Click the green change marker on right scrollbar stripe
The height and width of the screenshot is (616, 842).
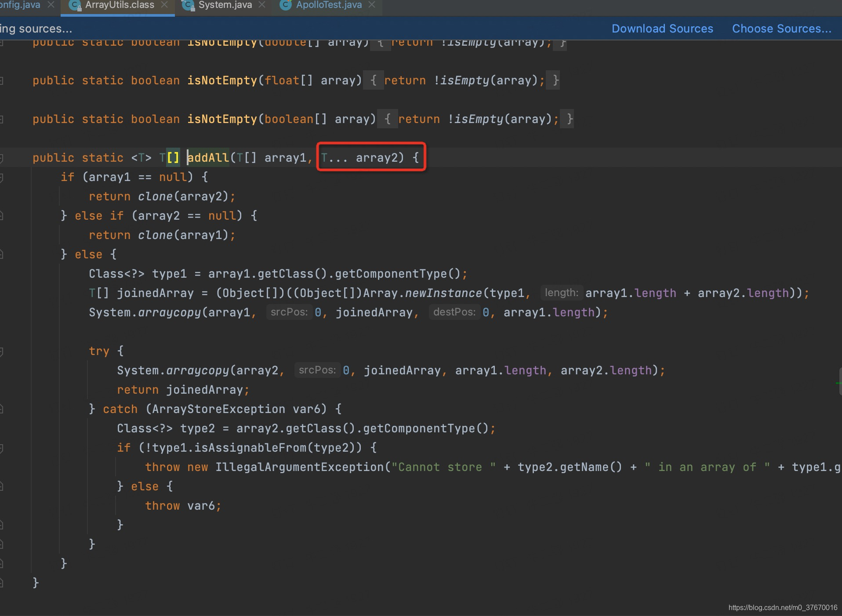tap(838, 383)
